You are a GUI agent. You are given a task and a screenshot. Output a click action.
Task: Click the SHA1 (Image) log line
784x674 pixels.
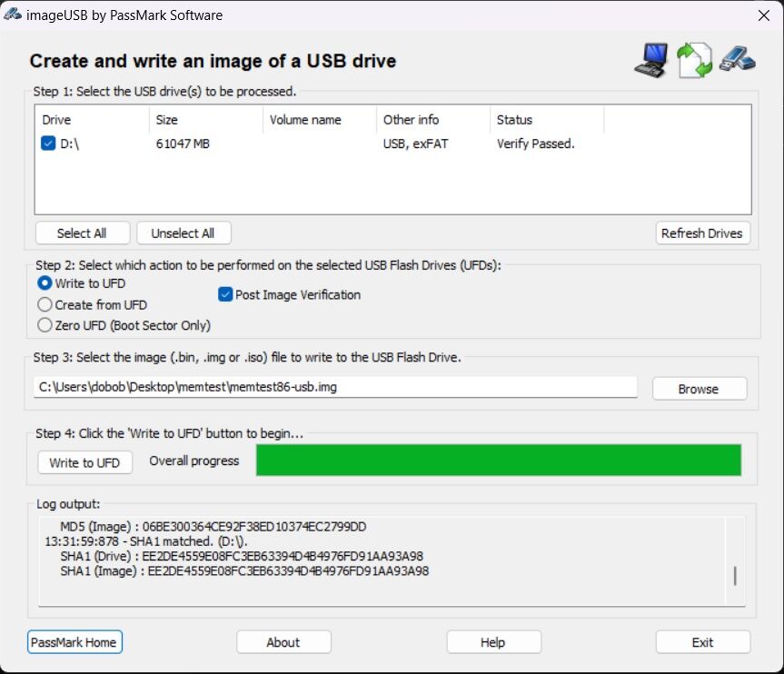click(244, 571)
